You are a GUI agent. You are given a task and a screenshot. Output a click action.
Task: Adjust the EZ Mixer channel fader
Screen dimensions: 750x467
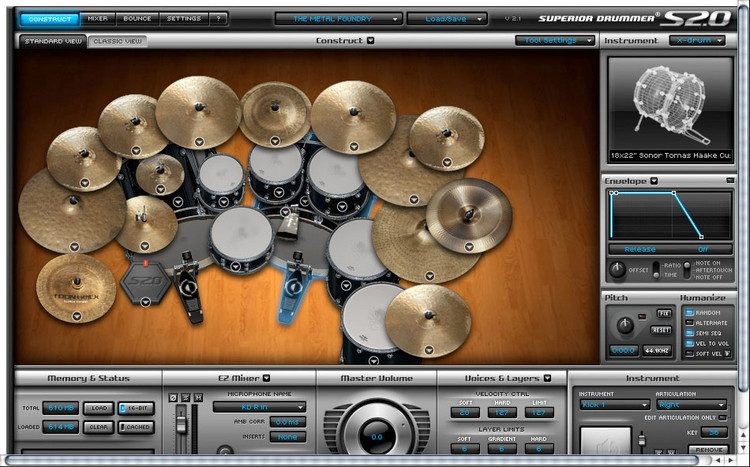181,423
